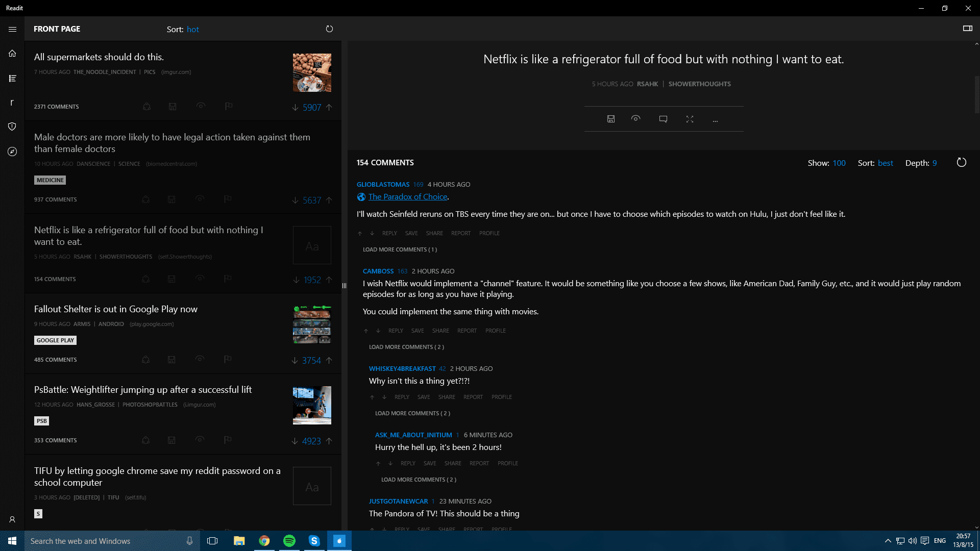980x551 pixels.
Task: Open the hamburger navigation menu
Action: (12, 29)
